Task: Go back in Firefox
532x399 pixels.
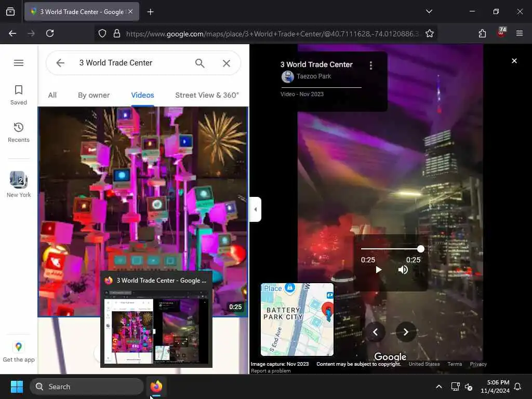Action: [12, 33]
